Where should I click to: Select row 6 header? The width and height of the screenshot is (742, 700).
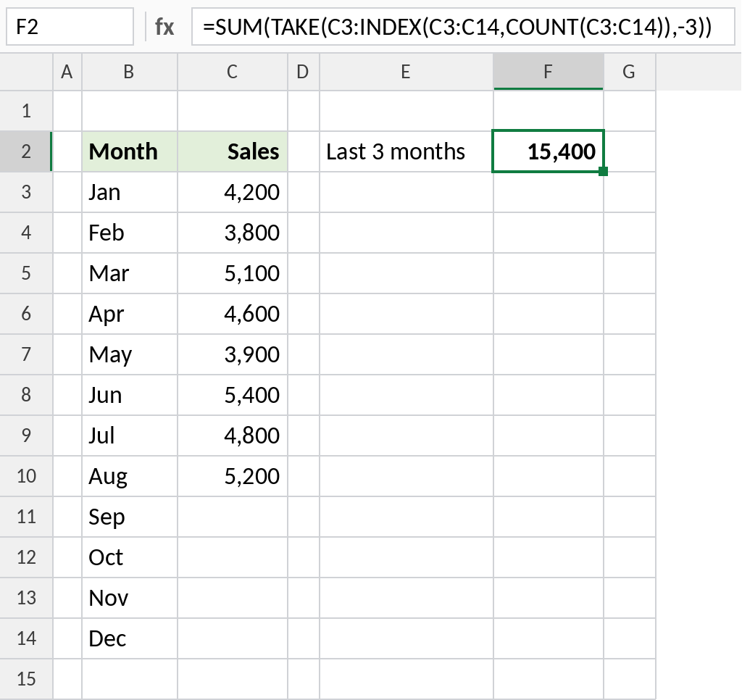point(27,314)
